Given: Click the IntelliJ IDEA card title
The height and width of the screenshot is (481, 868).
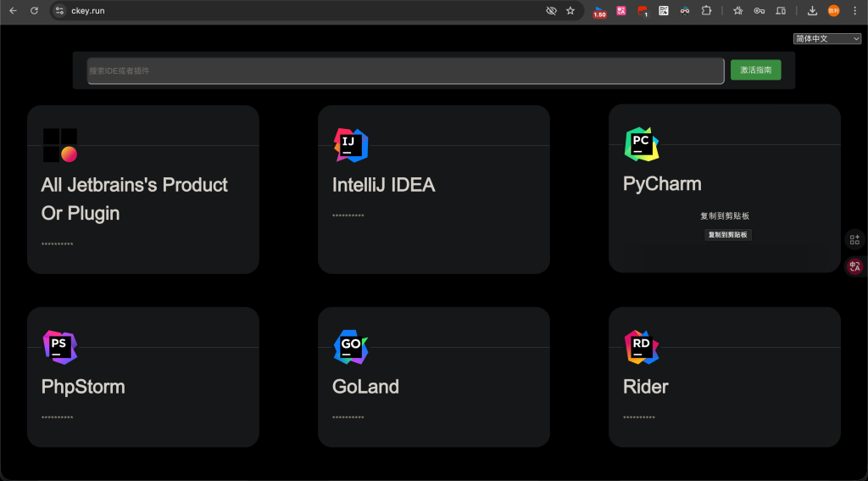Looking at the screenshot, I should click(384, 185).
